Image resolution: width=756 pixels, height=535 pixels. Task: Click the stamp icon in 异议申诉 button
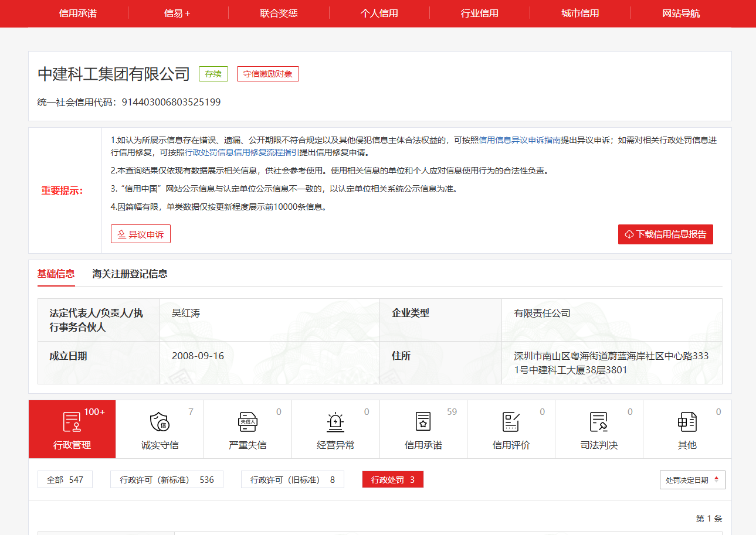pos(122,234)
